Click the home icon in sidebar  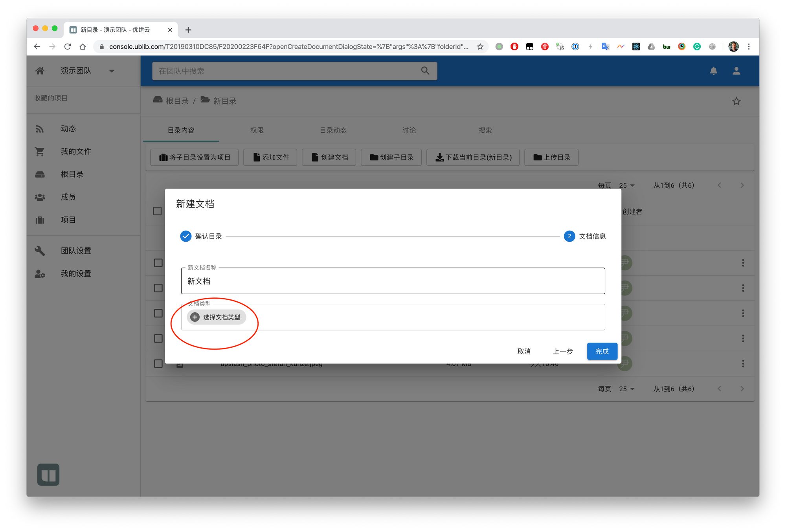coord(40,71)
